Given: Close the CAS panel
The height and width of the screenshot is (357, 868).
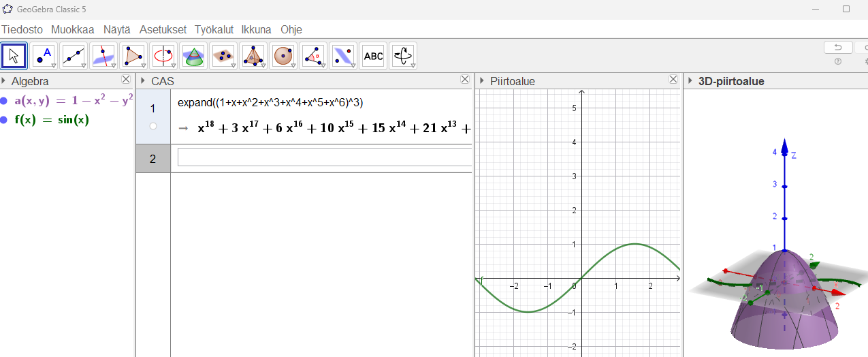Looking at the screenshot, I should 465,80.
